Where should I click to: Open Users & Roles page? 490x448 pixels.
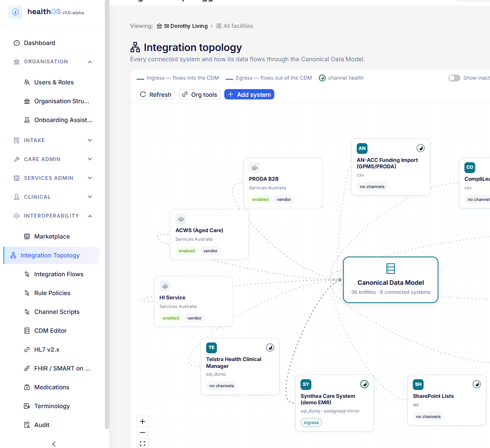54,82
